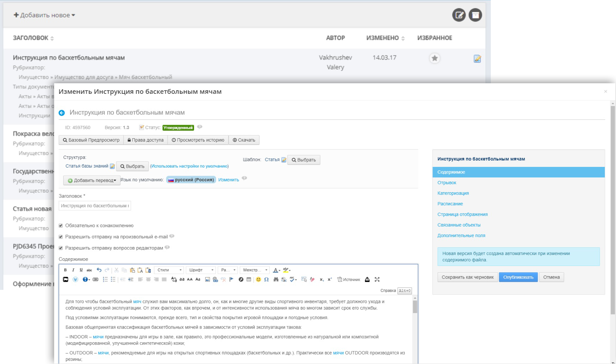This screenshot has height=364, width=616.
Task: Apply bold formatting in the editor toolbar
Action: pos(65,270)
